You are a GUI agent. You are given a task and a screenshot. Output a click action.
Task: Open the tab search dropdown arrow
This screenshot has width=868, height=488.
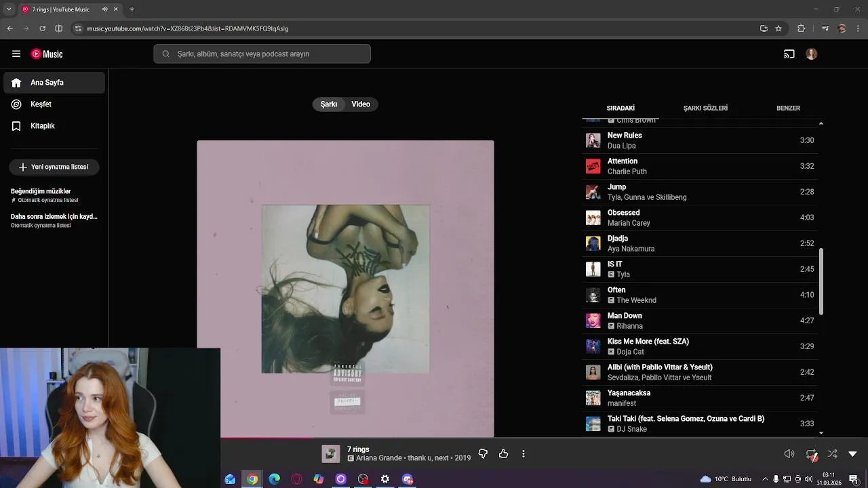[9, 9]
